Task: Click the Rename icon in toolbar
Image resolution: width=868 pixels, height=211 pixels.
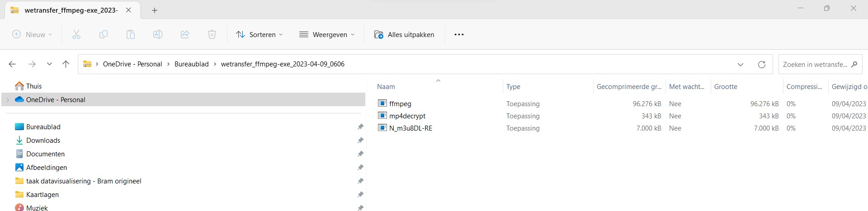Action: coord(158,34)
